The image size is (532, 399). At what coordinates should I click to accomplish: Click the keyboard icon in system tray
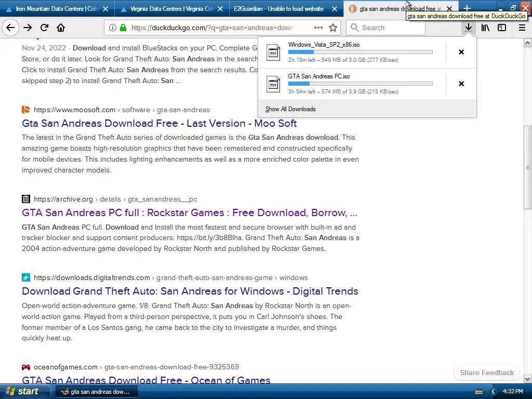[478, 392]
